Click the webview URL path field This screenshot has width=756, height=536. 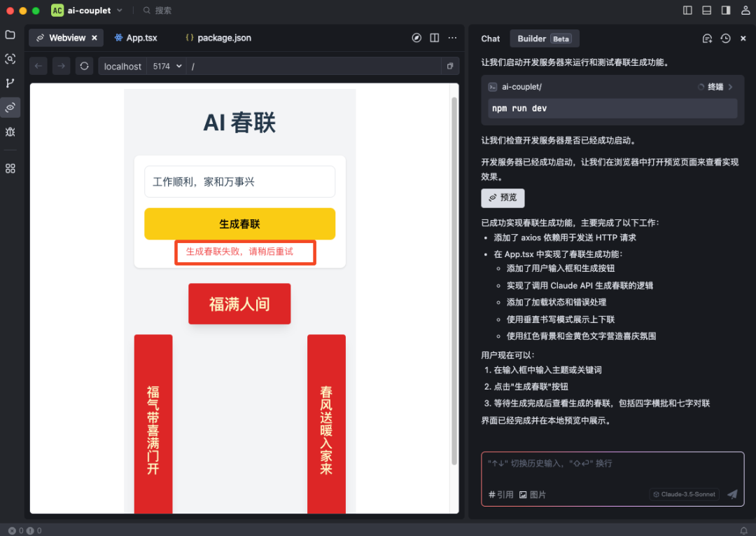point(314,66)
